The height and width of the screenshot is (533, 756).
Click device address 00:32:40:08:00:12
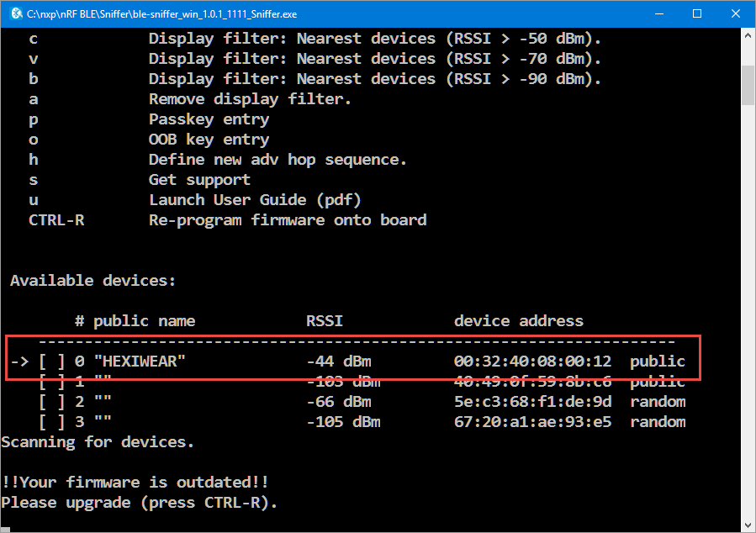click(533, 361)
